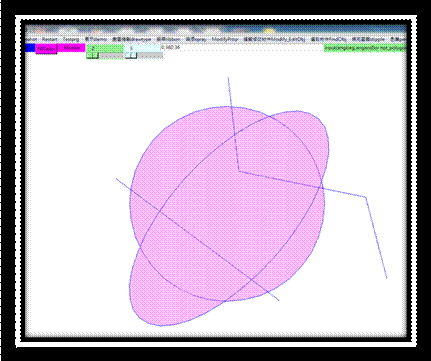Click the slider under the cyan field
431x361 pixels.
pyautogui.click(x=144, y=56)
